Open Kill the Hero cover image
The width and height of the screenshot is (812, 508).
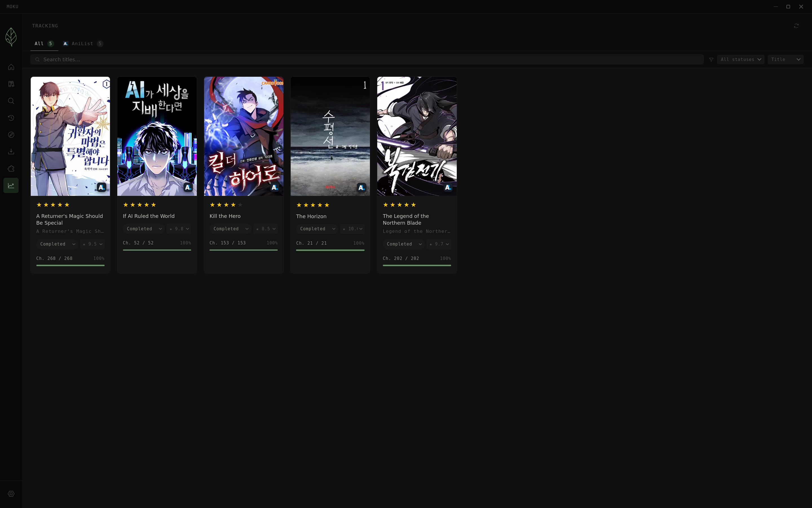(244, 136)
